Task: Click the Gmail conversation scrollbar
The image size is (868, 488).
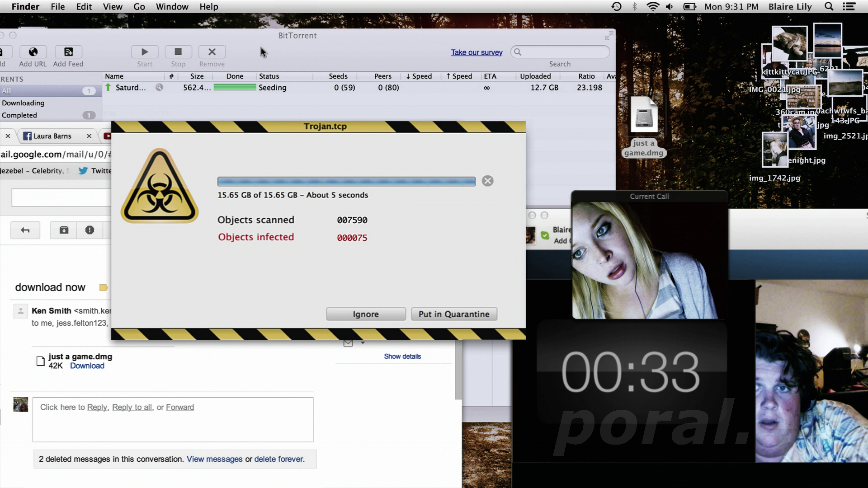Action: click(458, 371)
